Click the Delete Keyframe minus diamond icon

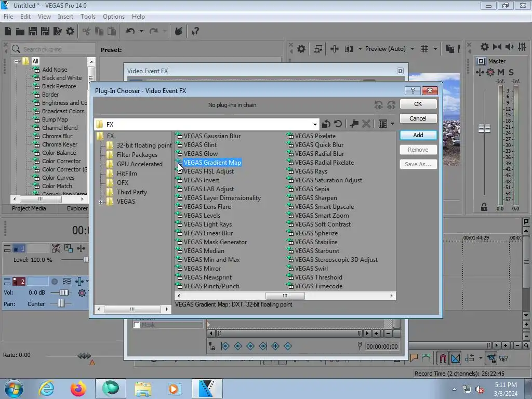[x=288, y=346]
